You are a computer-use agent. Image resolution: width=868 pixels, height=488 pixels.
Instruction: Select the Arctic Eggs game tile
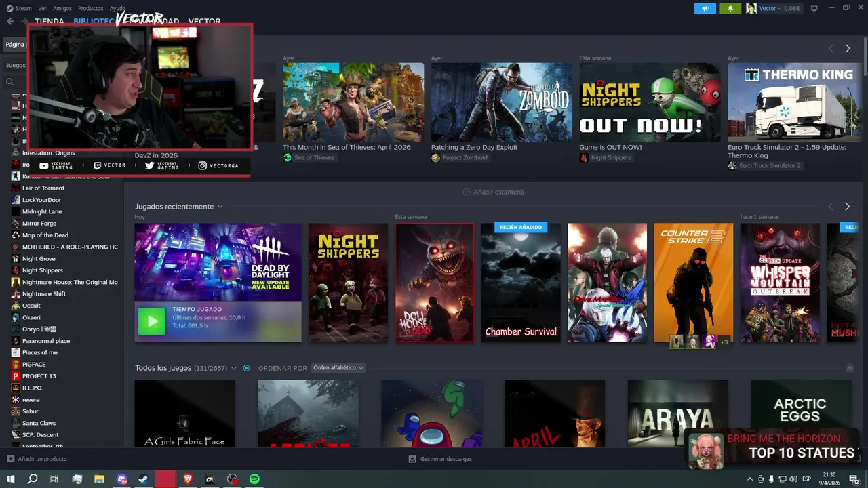tap(801, 413)
